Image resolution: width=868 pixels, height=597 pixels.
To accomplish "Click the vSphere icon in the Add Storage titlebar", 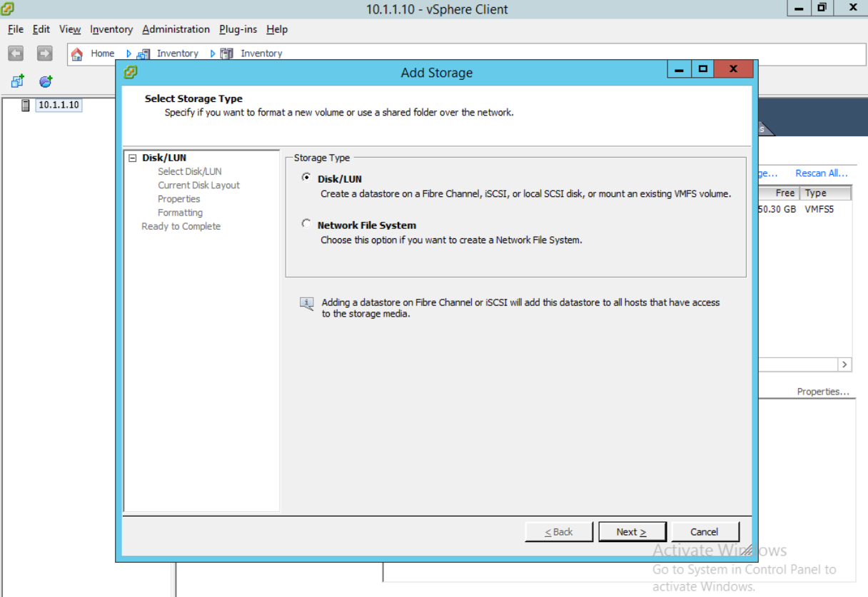I will pos(128,72).
